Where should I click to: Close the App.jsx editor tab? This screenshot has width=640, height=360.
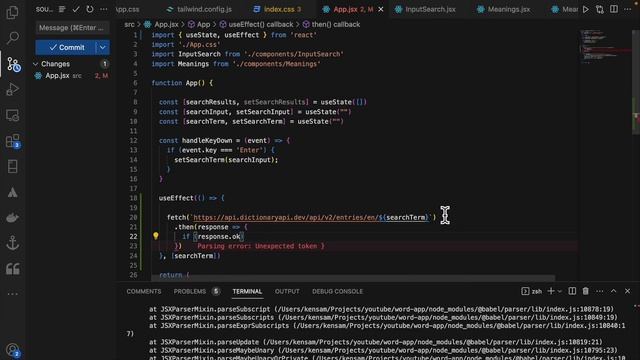(381, 9)
